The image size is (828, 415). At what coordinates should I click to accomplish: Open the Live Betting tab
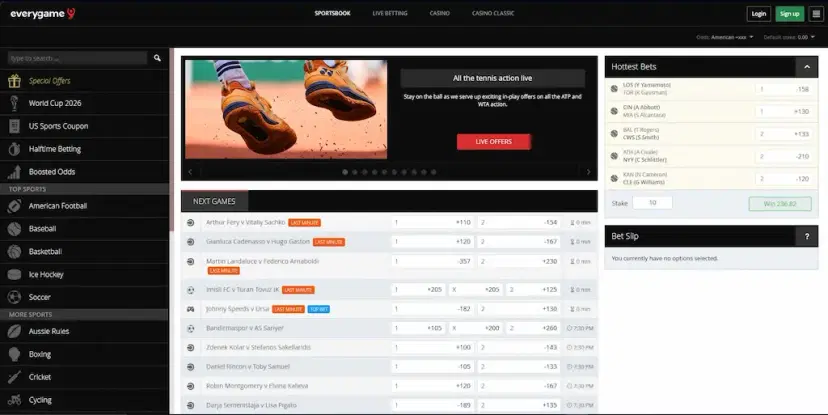click(390, 13)
